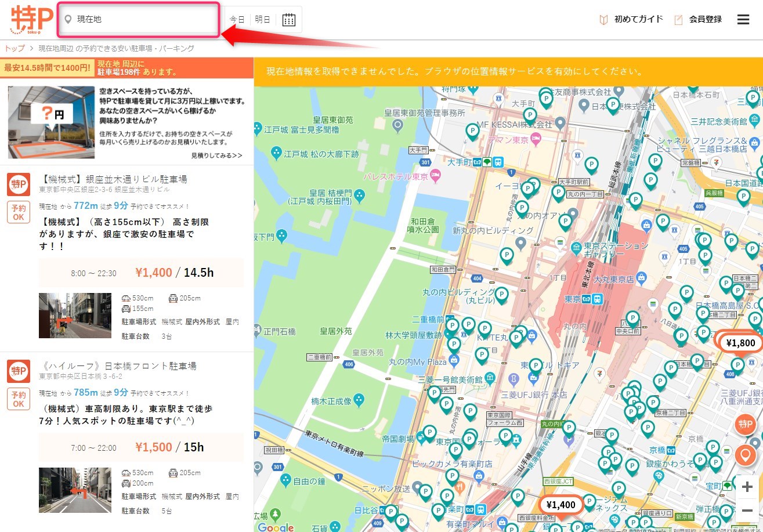Click the round 特P map button

click(745, 425)
